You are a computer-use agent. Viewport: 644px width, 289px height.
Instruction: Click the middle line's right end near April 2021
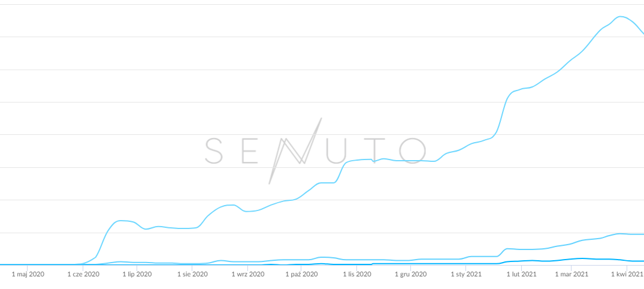(x=641, y=234)
